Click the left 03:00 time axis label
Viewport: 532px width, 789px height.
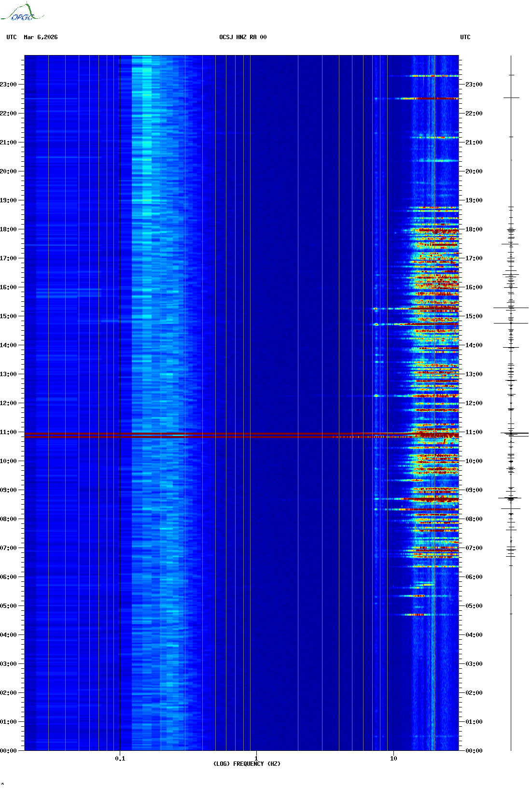point(8,664)
